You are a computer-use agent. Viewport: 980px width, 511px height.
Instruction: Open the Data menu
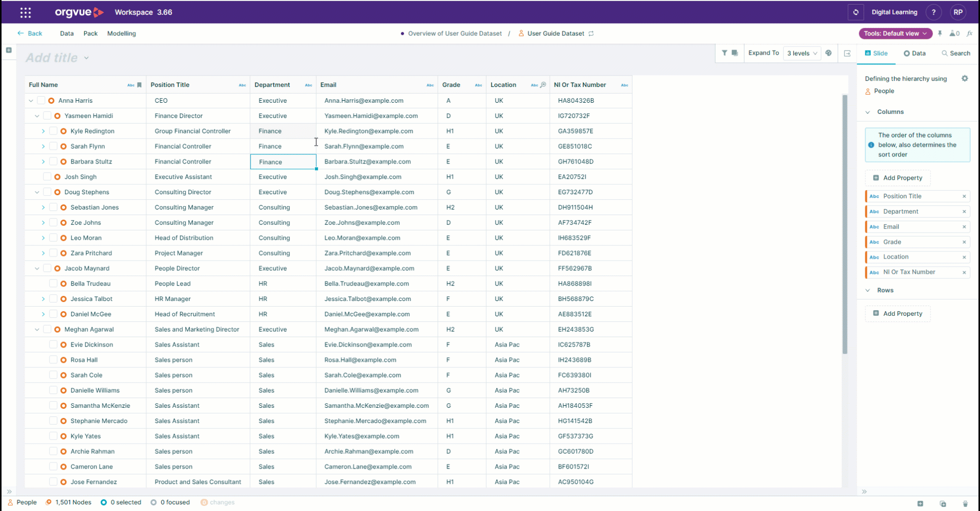[66, 34]
